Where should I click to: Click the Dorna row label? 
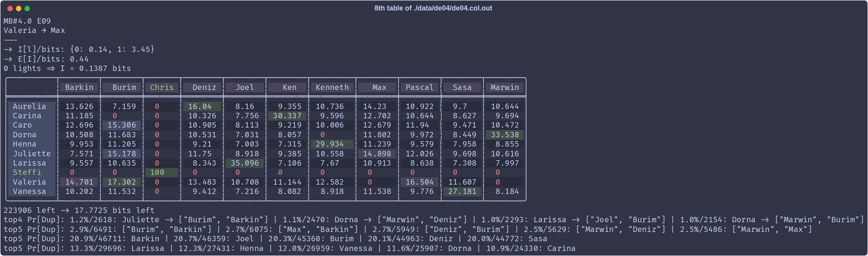(x=32, y=135)
